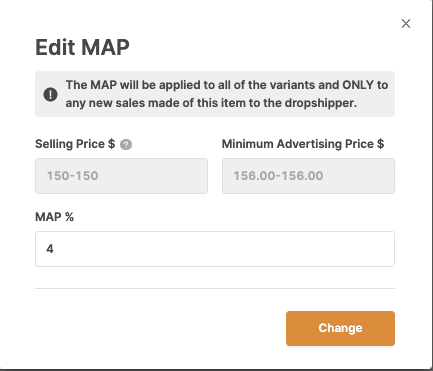
Task: Click the disabled Selling Price field
Action: coord(121,176)
